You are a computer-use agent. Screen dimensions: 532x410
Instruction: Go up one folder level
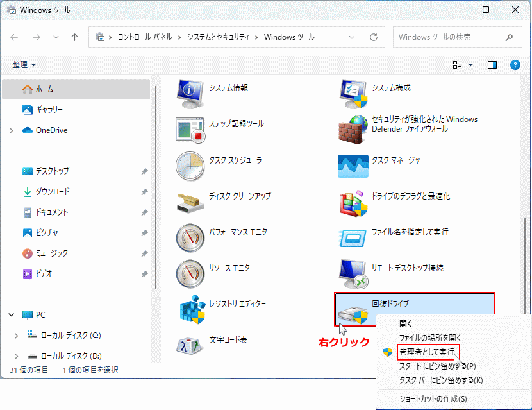(74, 37)
